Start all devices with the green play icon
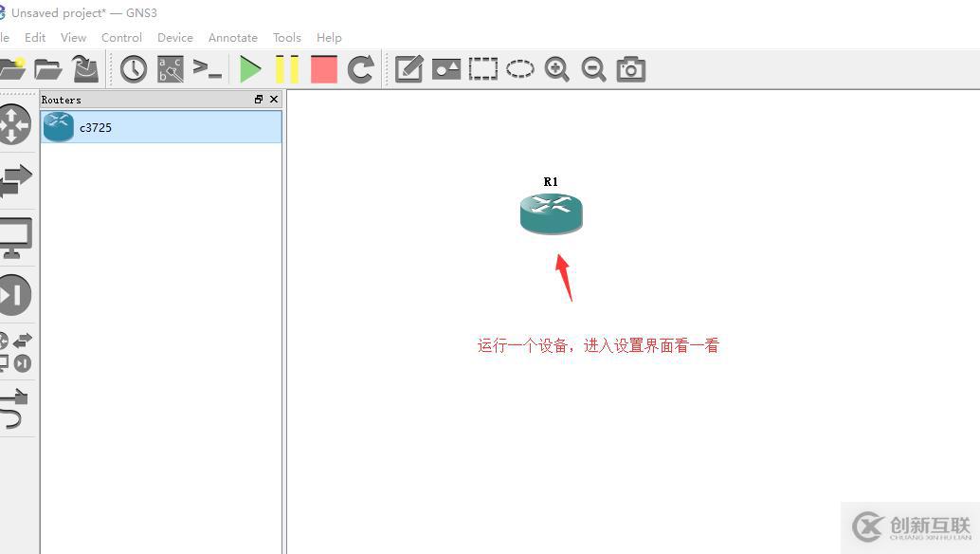Viewport: 980px width, 554px height. coord(250,68)
